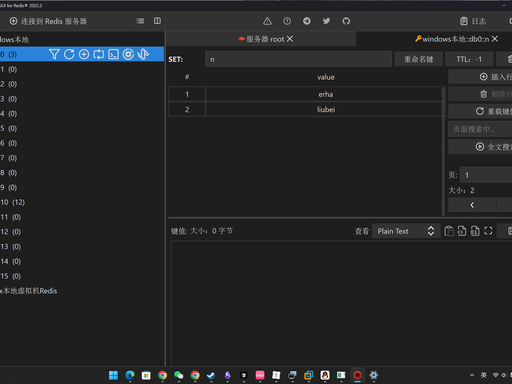Close the 服务器 root tab
512x384 pixels.
[x=290, y=39]
